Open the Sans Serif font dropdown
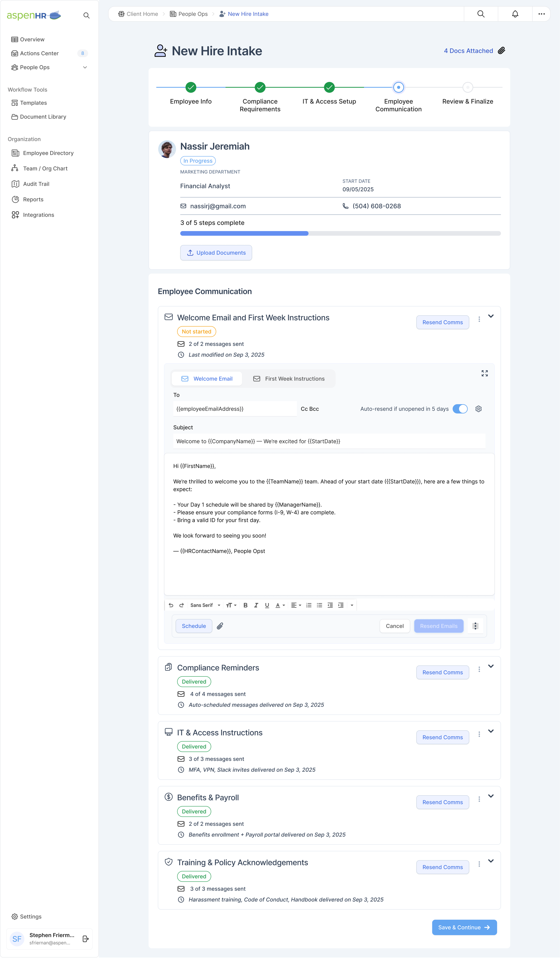The image size is (560, 973). [x=205, y=605]
